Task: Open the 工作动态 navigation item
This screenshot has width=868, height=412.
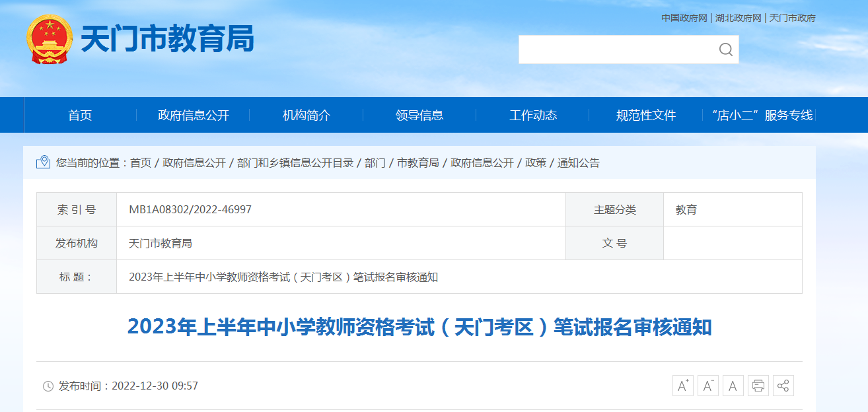Action: (533, 116)
